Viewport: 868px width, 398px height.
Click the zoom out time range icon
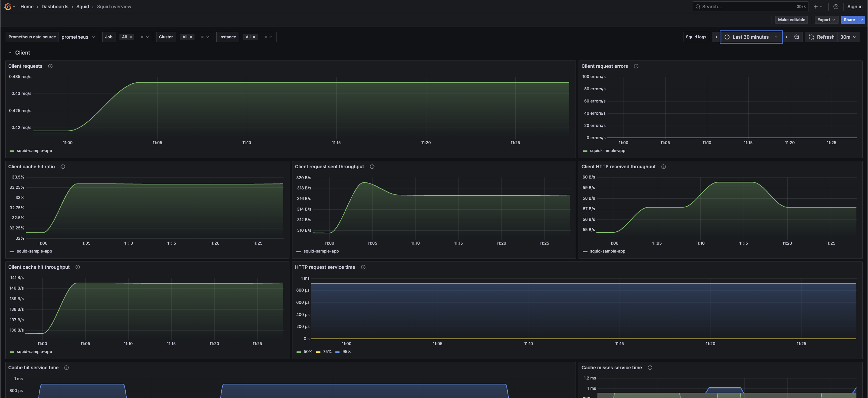click(x=797, y=37)
